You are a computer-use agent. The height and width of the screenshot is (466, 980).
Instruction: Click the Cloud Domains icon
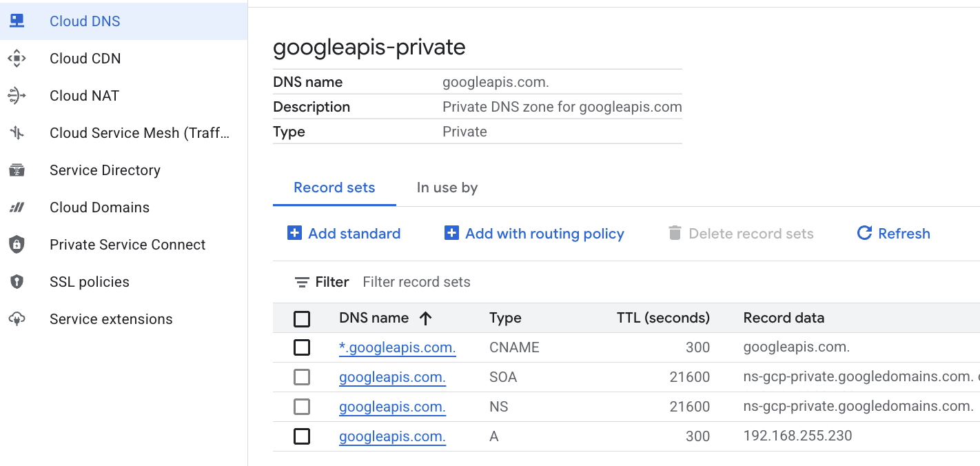coord(17,207)
